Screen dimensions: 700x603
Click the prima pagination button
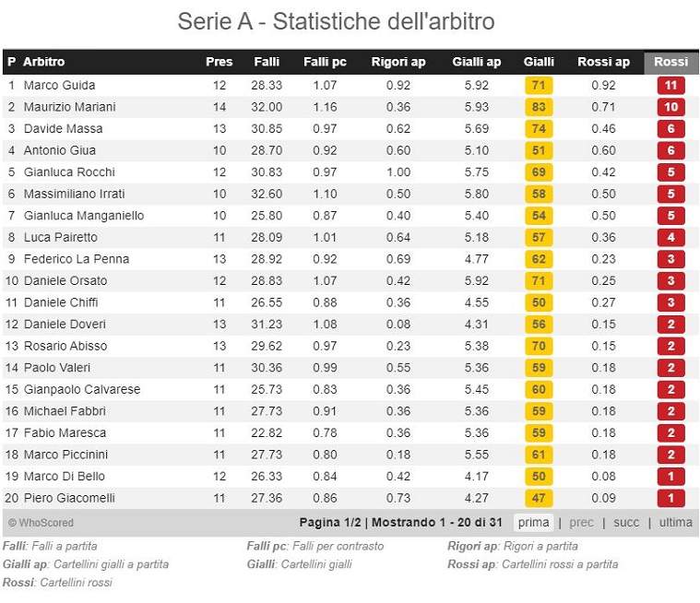click(534, 522)
